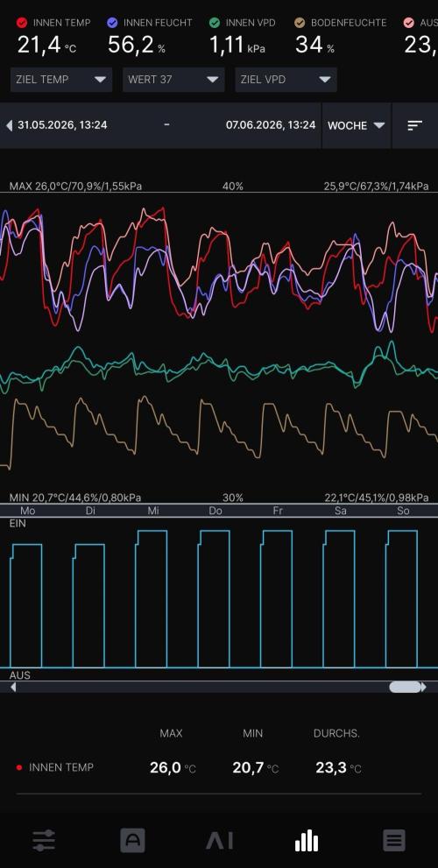Image resolution: width=438 pixels, height=868 pixels.
Task: Click the 22,1°C/45,1%/0,98kPa label
Action: pos(377,498)
